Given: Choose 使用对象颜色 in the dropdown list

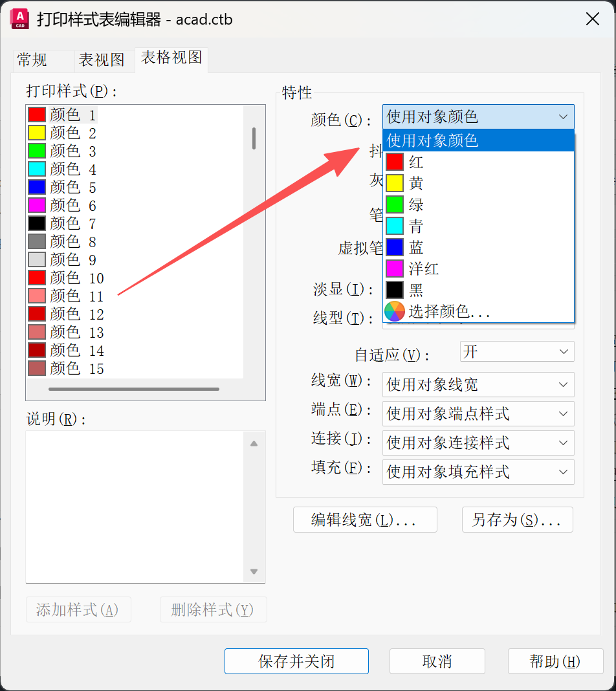Looking at the screenshot, I should coord(479,140).
